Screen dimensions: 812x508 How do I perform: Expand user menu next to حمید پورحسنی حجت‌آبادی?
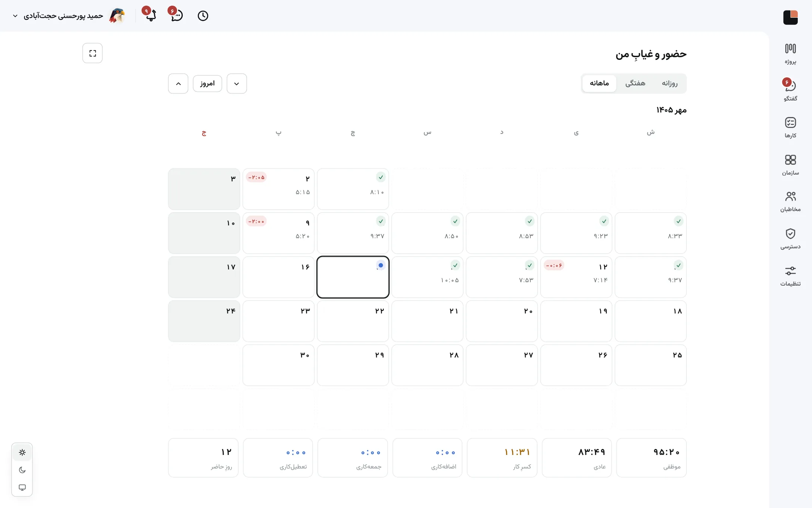pyautogui.click(x=15, y=16)
